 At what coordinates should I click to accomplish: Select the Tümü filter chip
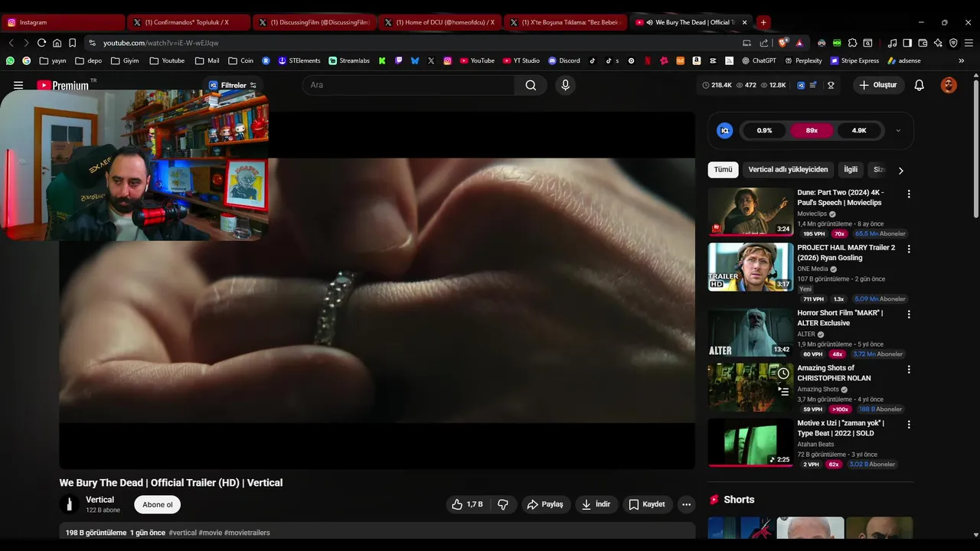(723, 170)
